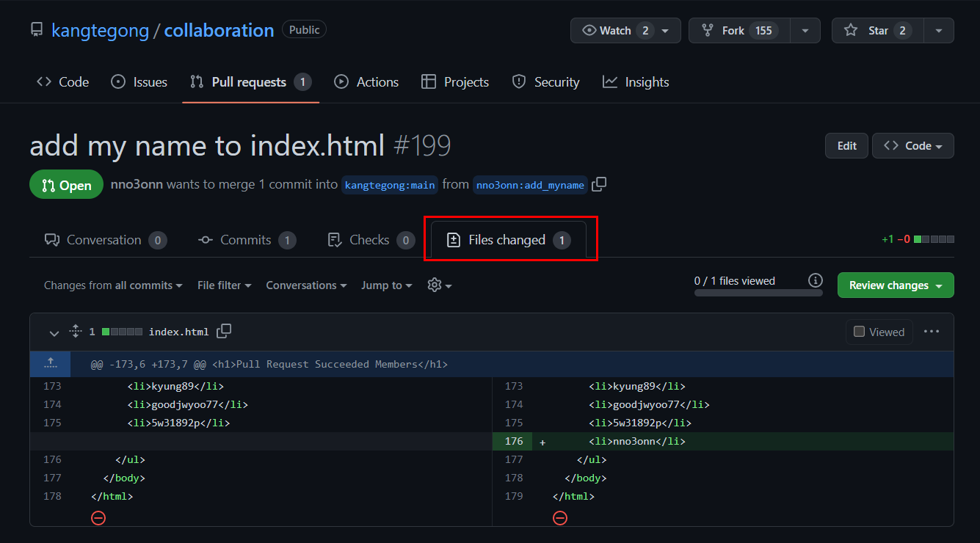Click the nno3onn author link
The image size is (980, 543).
137,185
